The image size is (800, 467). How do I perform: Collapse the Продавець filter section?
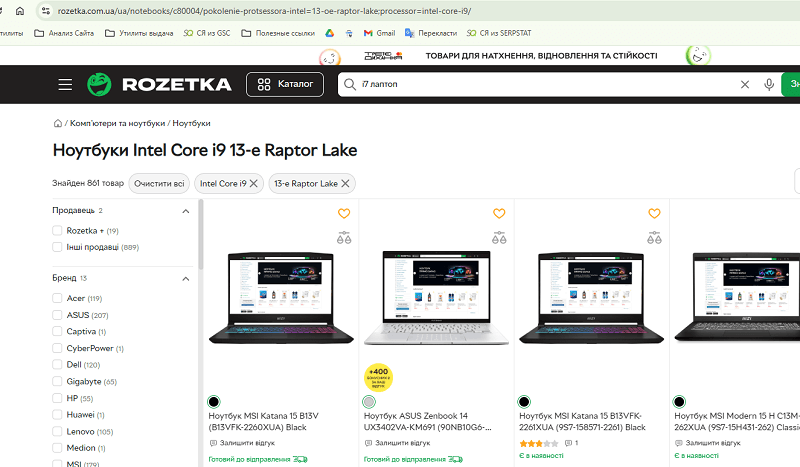(x=186, y=211)
